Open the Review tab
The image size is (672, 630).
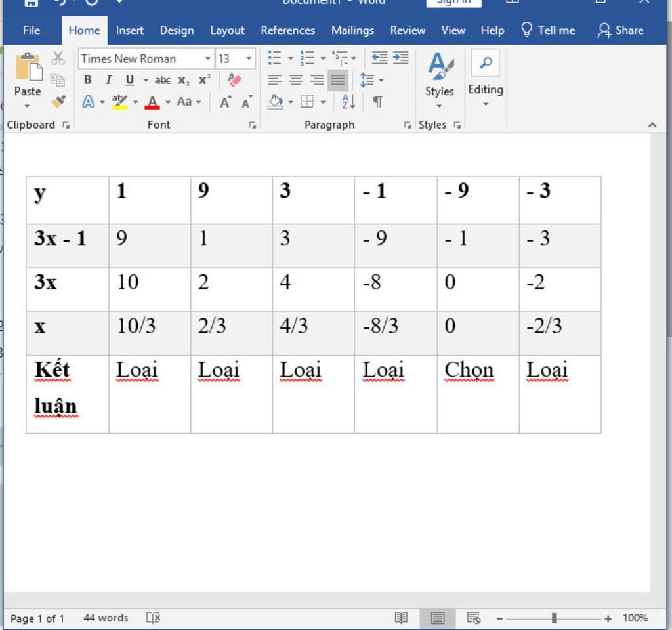pyautogui.click(x=408, y=30)
